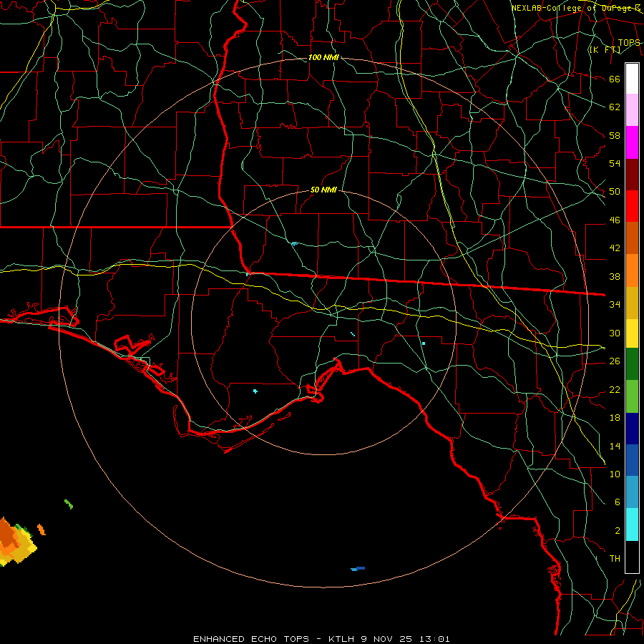
Task: Click the "42" legend value
Action: (x=615, y=248)
